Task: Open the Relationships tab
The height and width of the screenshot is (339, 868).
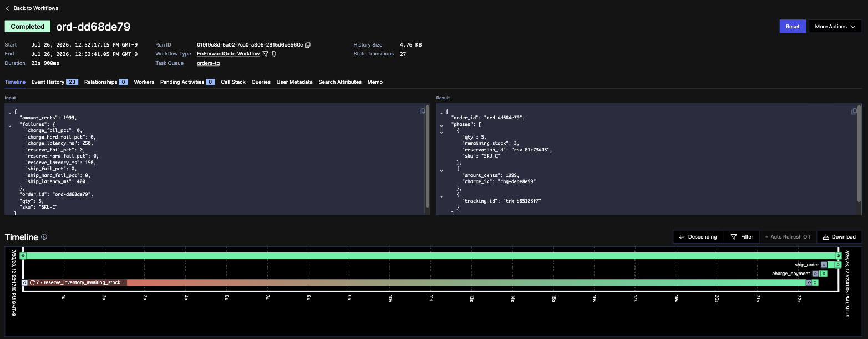Action: [106, 82]
